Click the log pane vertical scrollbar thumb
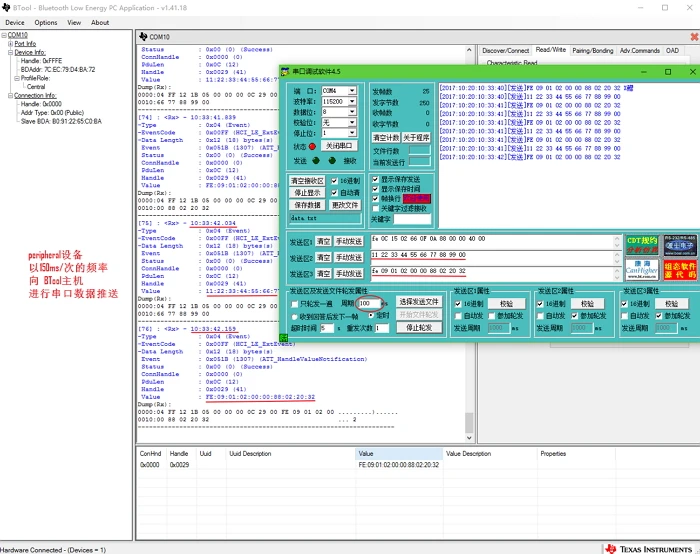The width and height of the screenshot is (700, 554). point(469,422)
